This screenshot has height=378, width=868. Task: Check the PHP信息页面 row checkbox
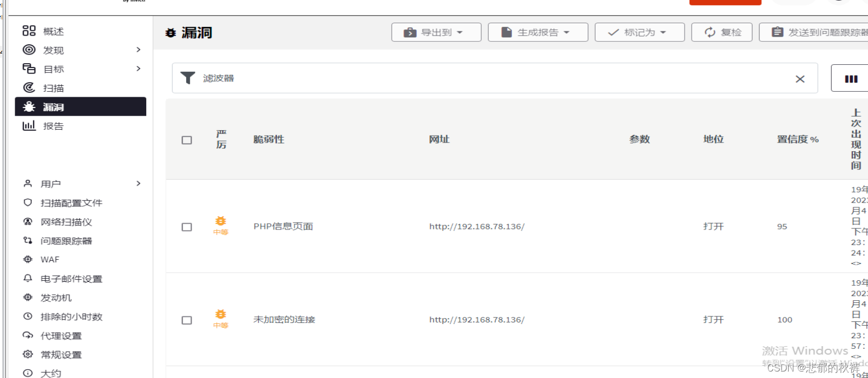(187, 227)
